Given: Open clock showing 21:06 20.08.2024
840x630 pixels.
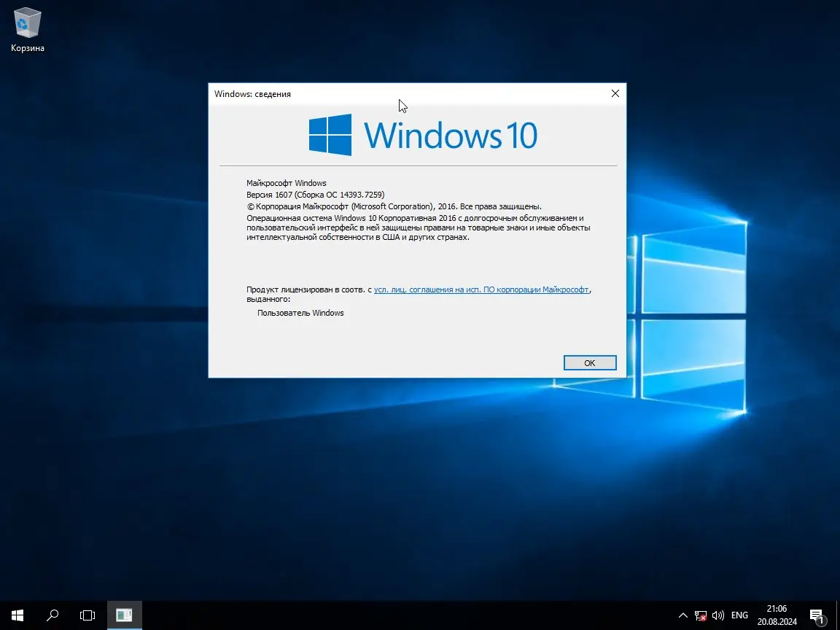Looking at the screenshot, I should 777,615.
